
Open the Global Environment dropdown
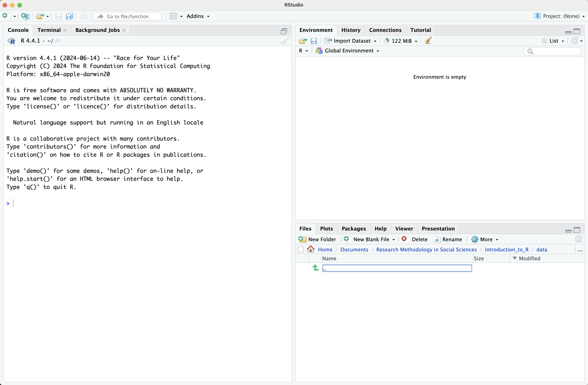[x=347, y=51]
